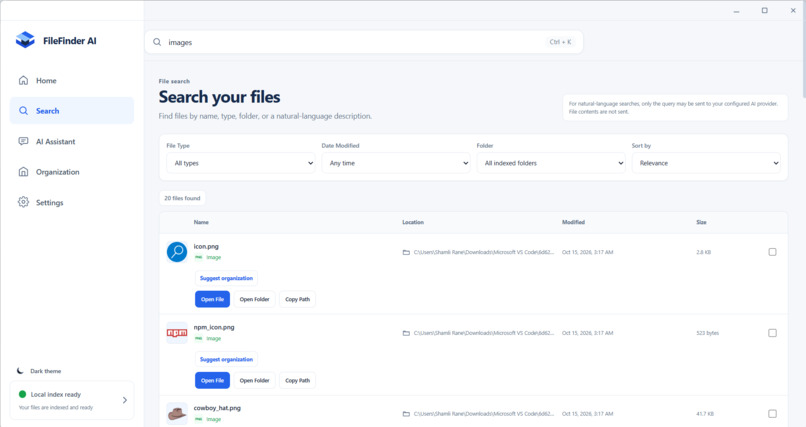
Task: Click Open Folder for npm_icon.png
Action: point(254,380)
